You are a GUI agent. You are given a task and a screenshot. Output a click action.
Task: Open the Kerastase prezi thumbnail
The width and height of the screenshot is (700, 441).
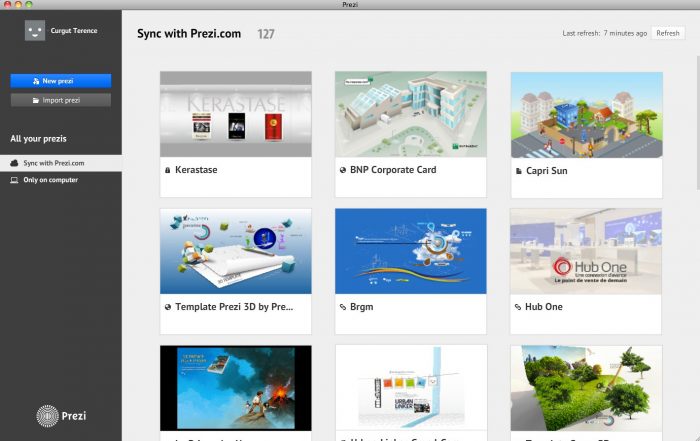coord(236,114)
